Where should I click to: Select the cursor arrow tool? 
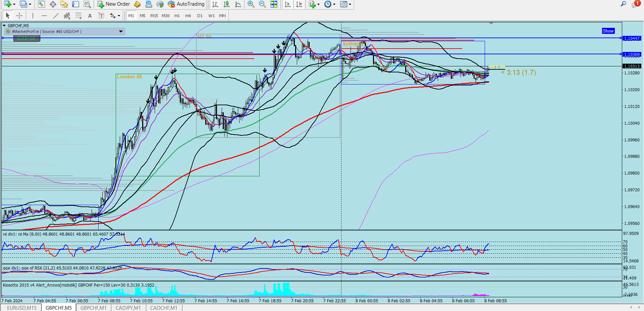(8, 15)
